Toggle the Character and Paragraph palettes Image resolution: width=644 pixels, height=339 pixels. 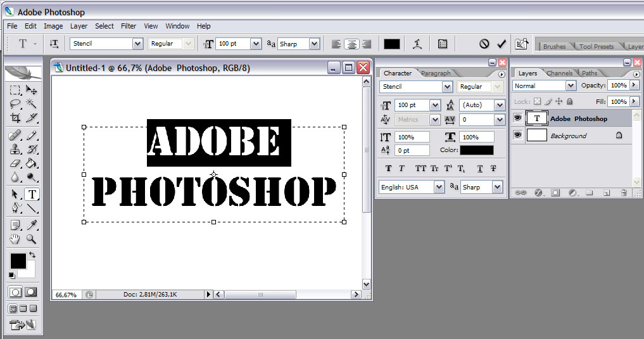[443, 44]
